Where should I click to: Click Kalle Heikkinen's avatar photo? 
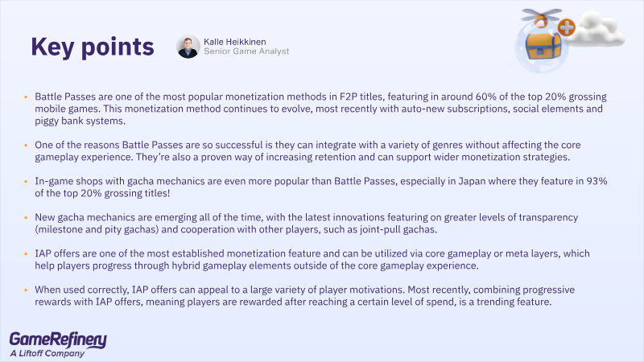188,46
